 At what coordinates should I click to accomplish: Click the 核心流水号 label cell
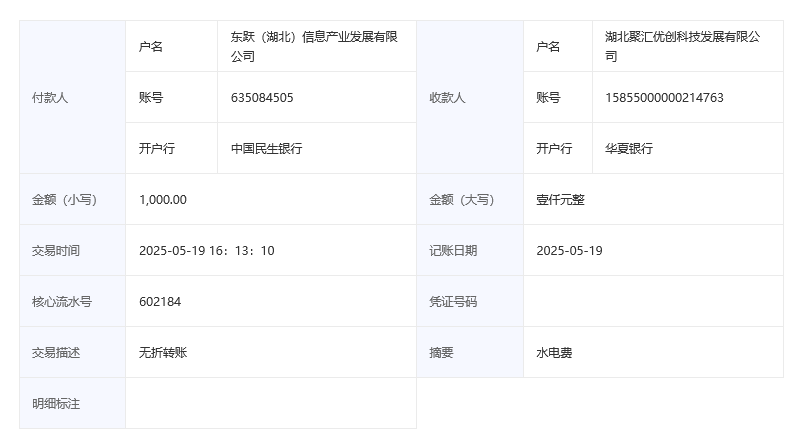[62, 302]
